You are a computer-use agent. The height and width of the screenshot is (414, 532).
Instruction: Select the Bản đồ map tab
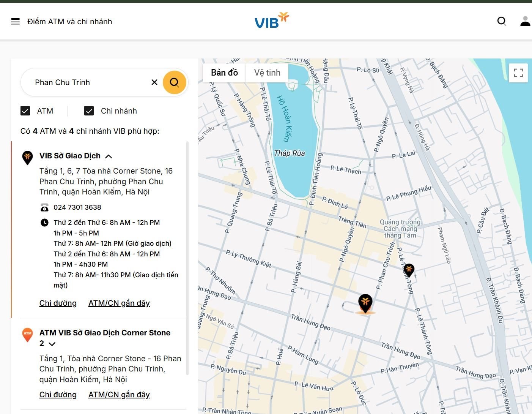pyautogui.click(x=224, y=73)
